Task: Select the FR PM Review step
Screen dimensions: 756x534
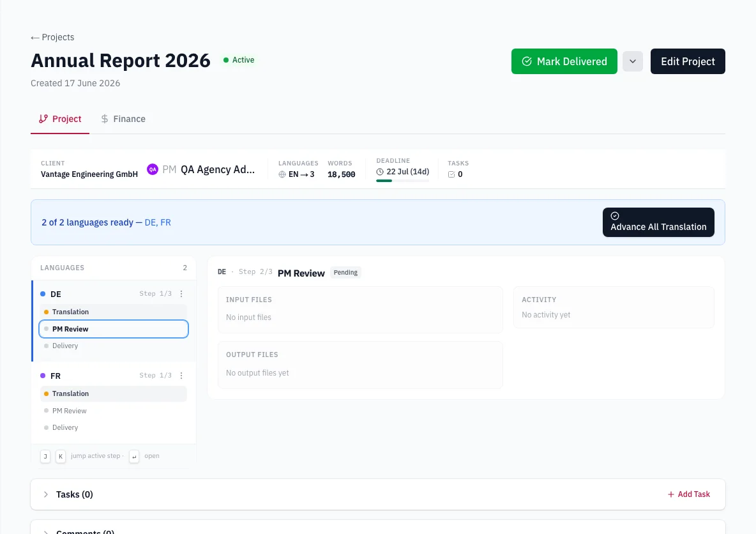Action: click(113, 411)
